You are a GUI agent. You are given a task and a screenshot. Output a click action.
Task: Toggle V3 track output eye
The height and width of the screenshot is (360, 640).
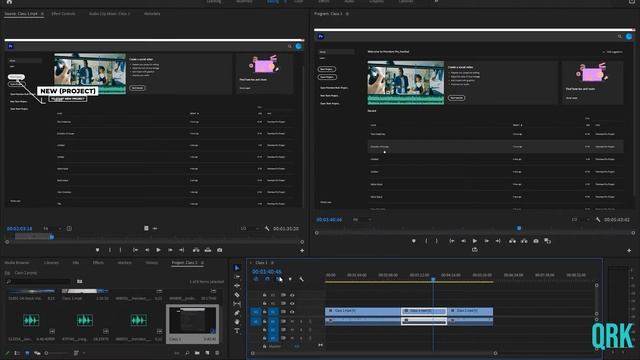(x=292, y=295)
